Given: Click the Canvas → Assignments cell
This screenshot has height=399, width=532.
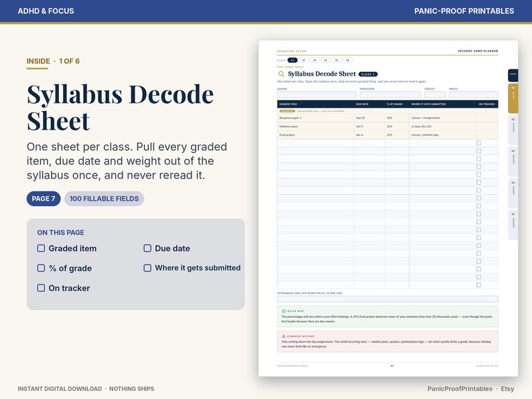Looking at the screenshot, I should (x=443, y=118).
